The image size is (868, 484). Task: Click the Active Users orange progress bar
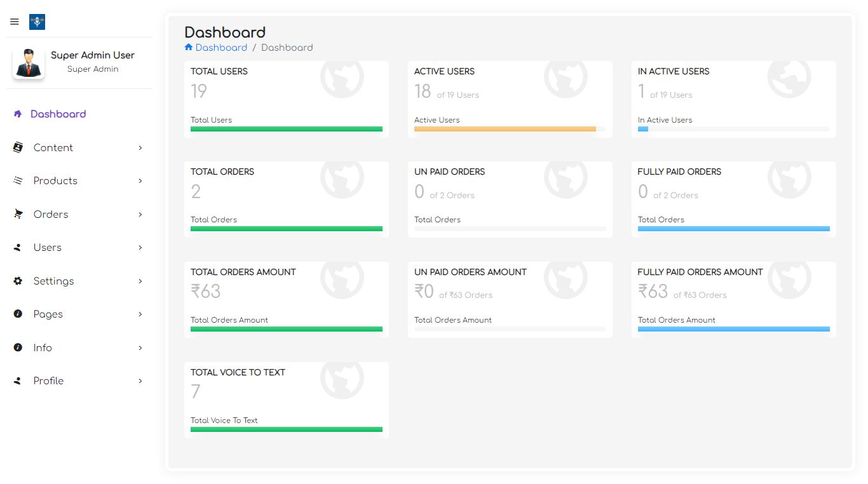(505, 129)
